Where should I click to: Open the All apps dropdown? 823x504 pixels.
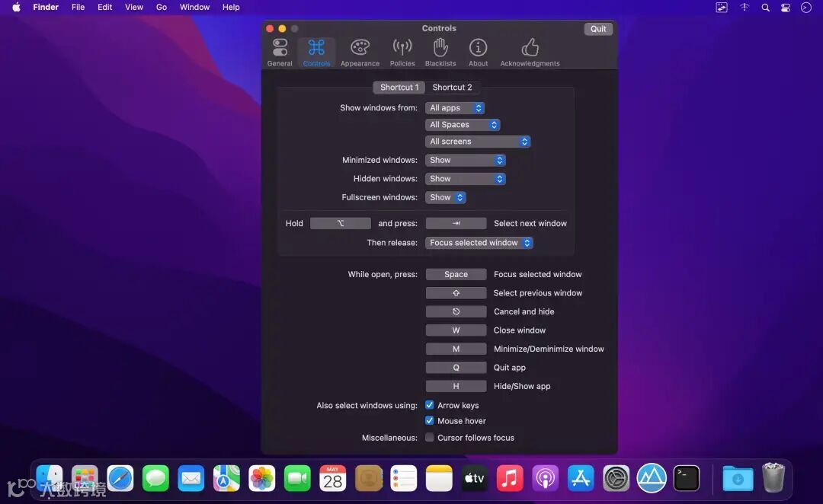[x=454, y=108]
